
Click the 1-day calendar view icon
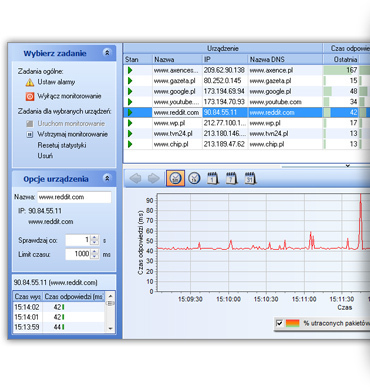click(x=213, y=178)
